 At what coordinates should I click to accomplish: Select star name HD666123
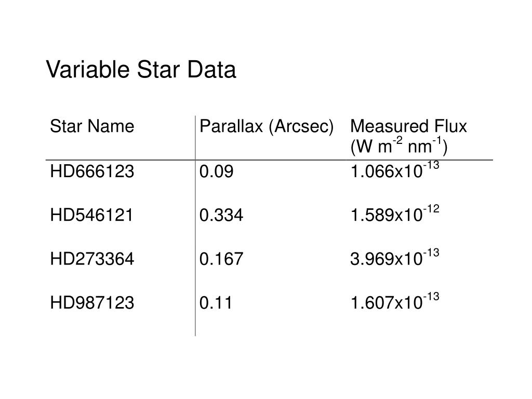click(x=92, y=171)
